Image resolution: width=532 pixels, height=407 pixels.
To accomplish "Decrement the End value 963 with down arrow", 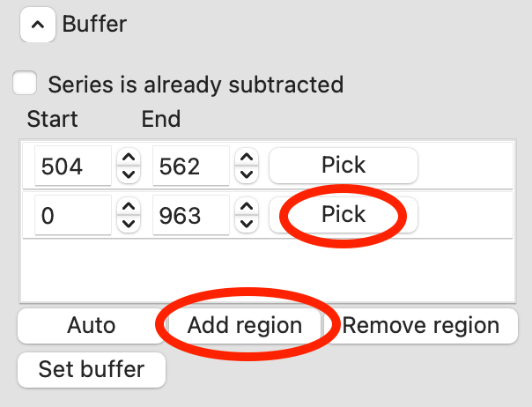I will coord(248,224).
